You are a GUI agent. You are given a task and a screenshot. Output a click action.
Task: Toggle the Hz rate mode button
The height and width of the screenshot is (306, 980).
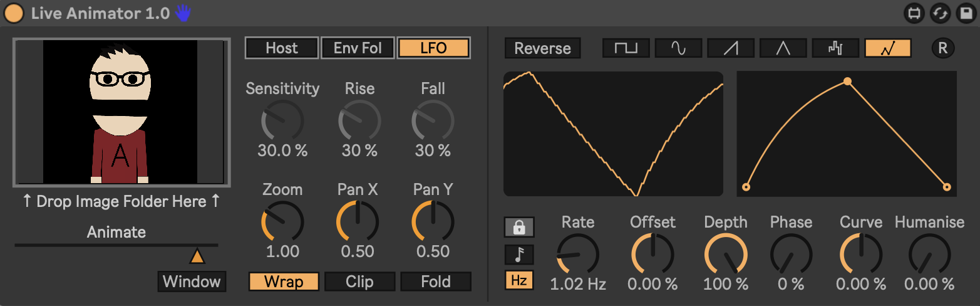coord(519,280)
